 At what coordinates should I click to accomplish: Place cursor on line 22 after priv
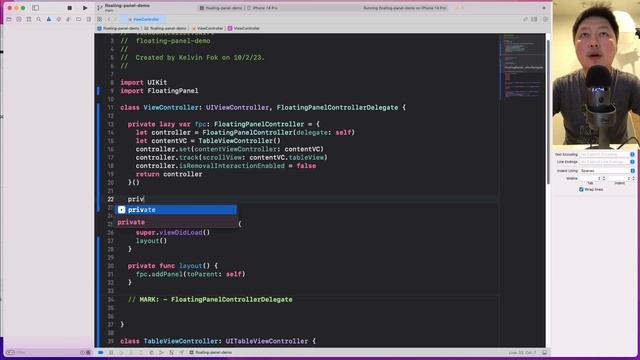pyautogui.click(x=144, y=199)
